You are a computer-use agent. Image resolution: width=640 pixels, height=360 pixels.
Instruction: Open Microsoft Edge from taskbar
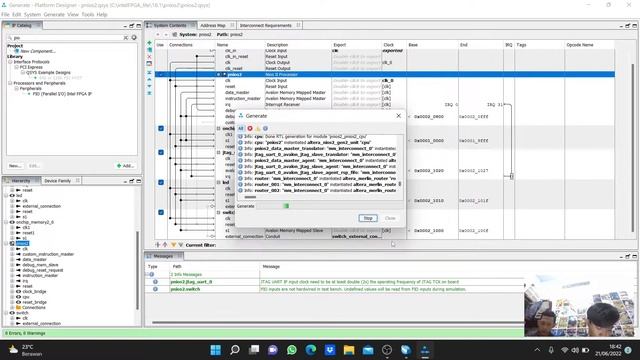(311, 350)
